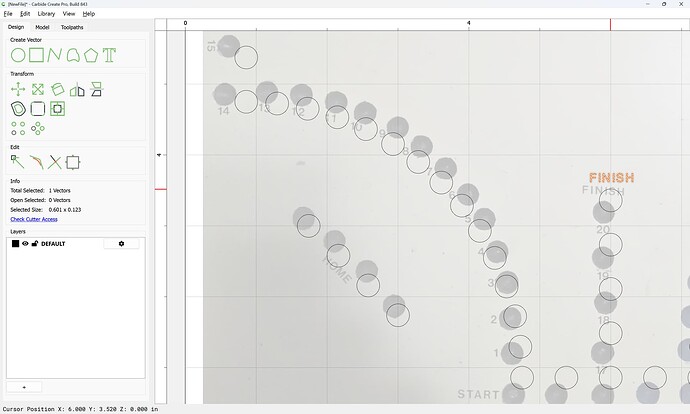Viewport: 690px width, 414px height.
Task: Minimize the Carbide Create window
Action: [x=648, y=4]
